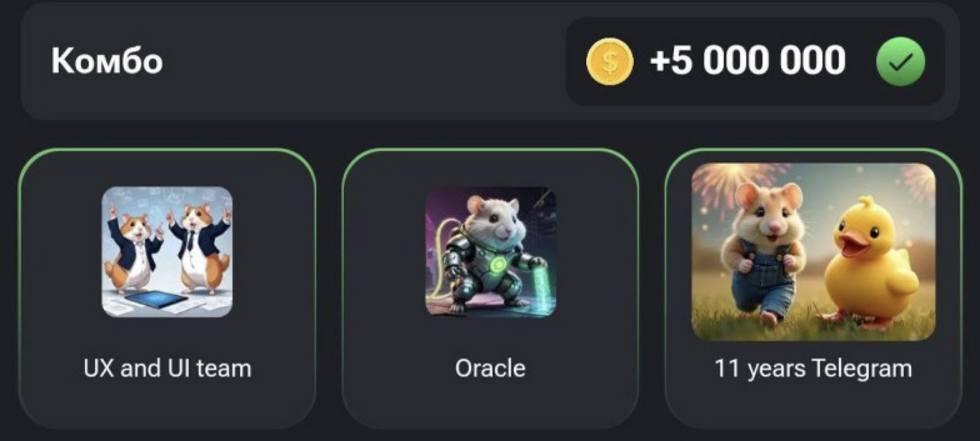Tap the 11 years Telegram caption
This screenshot has width=980, height=441.
[813, 368]
